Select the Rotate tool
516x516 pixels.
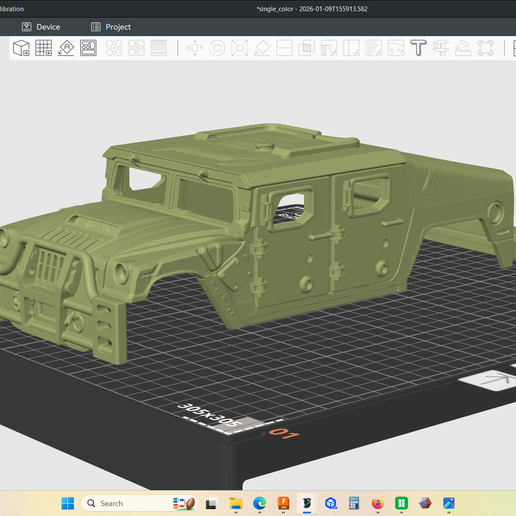[217, 48]
